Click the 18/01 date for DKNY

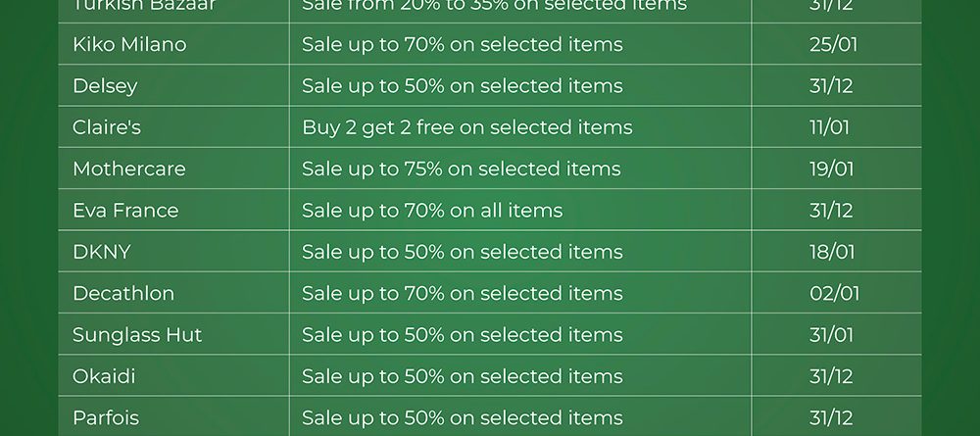click(831, 252)
